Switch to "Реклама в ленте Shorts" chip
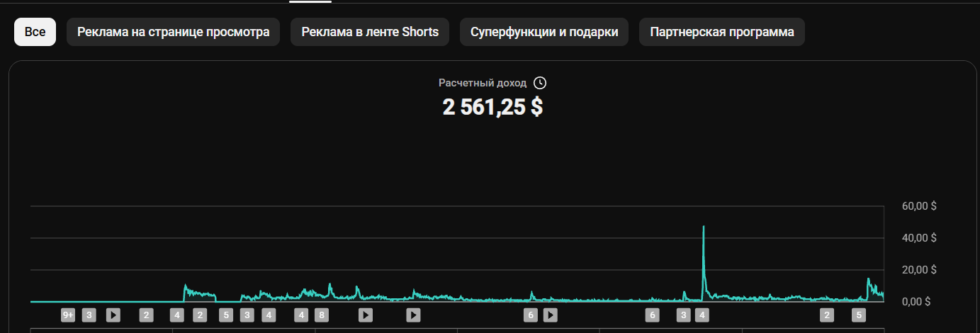This screenshot has height=333, width=980. click(370, 32)
